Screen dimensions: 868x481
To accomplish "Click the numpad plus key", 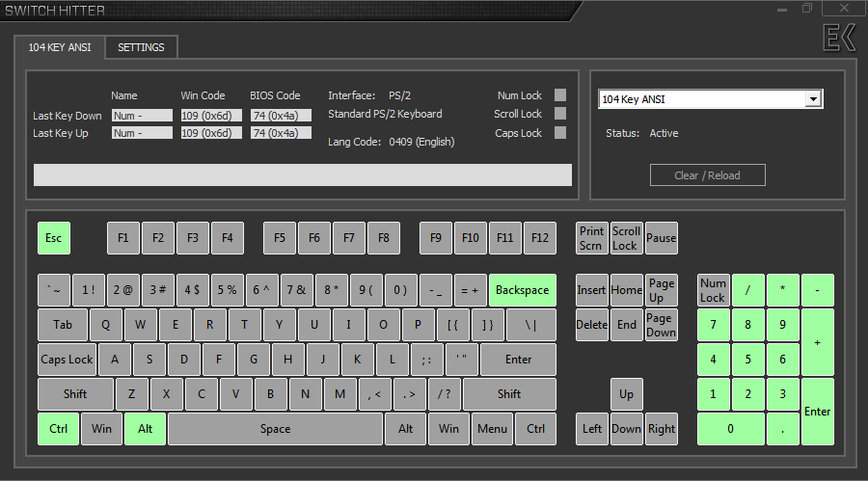I will [817, 342].
